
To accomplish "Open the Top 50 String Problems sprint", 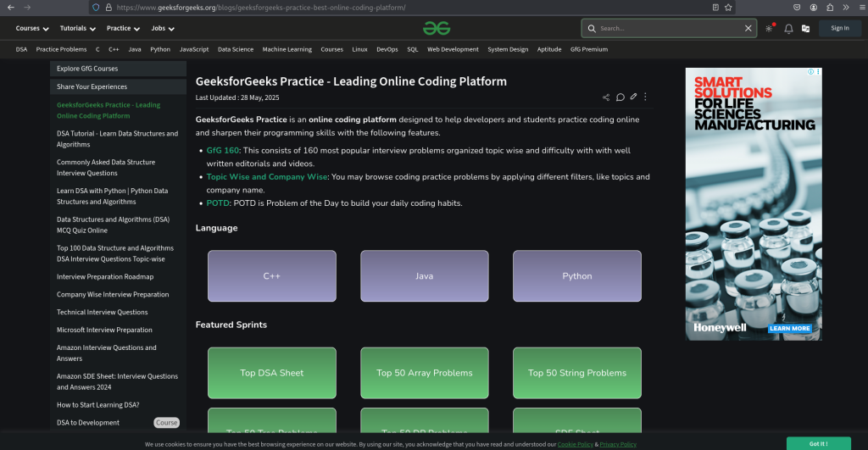I will tap(576, 373).
